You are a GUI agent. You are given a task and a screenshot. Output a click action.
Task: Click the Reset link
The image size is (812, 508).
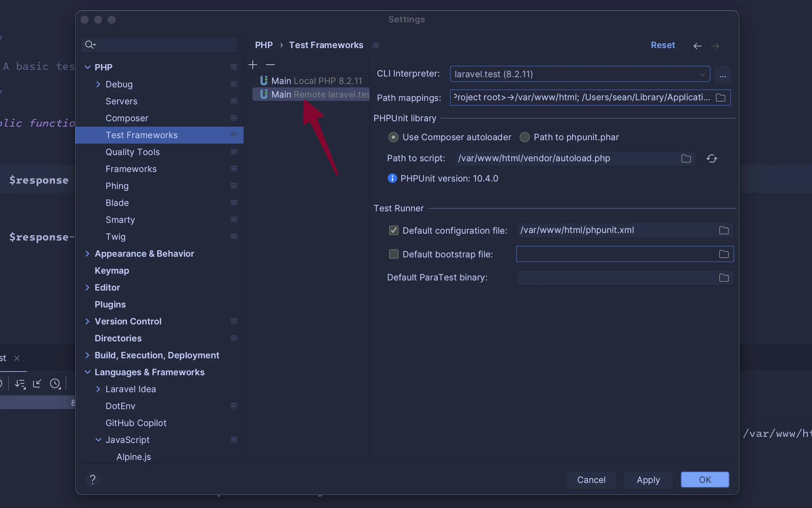[663, 45]
